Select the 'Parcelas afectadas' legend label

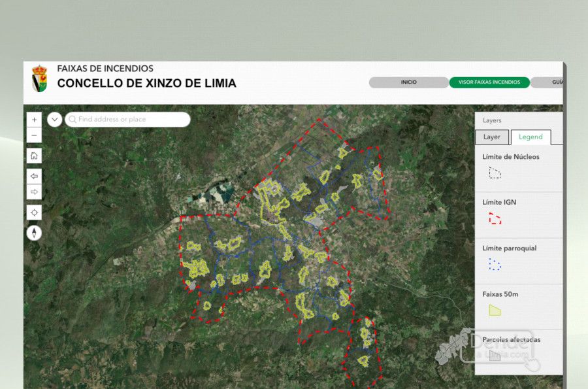tap(511, 339)
